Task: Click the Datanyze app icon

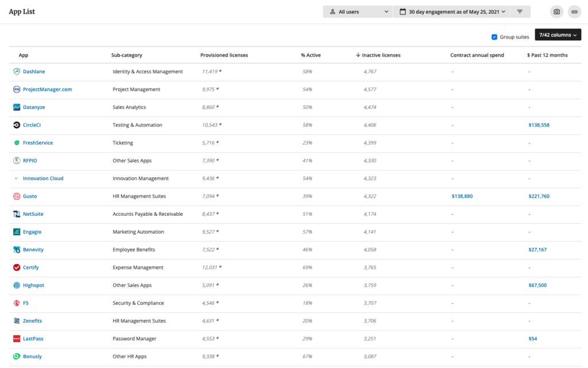Action: coord(17,107)
